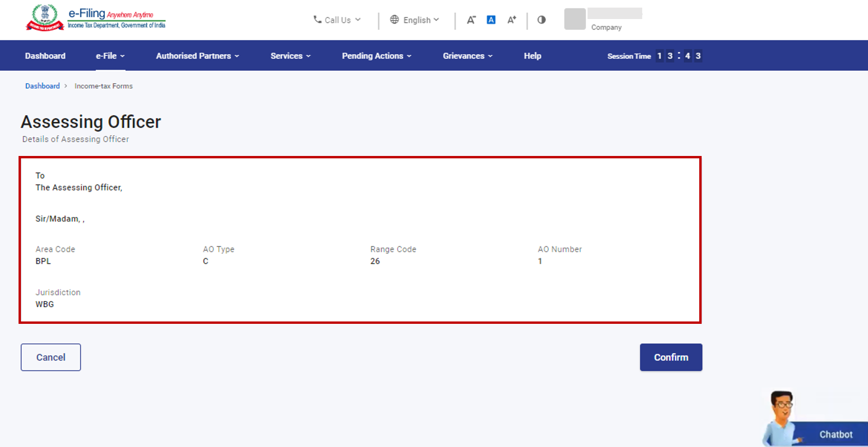The height and width of the screenshot is (447, 868).
Task: Expand the Call Us options
Action: pos(338,19)
